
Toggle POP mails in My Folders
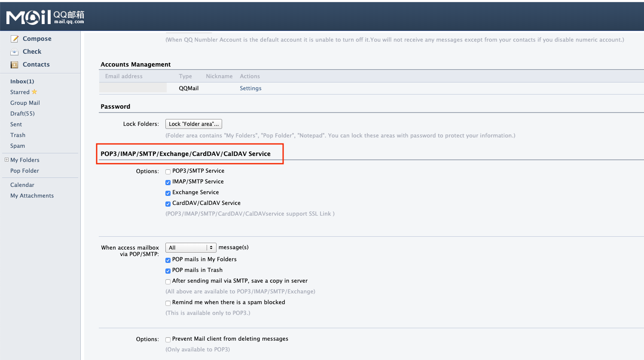(168, 260)
